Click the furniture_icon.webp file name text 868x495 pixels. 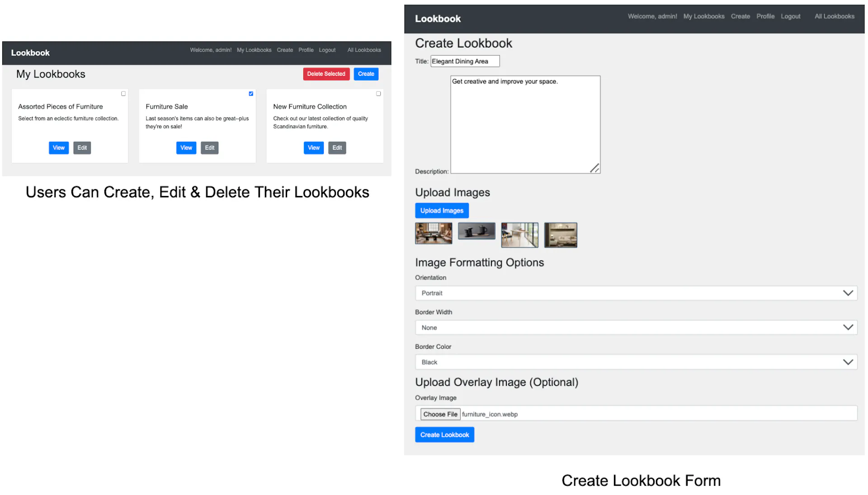point(490,414)
